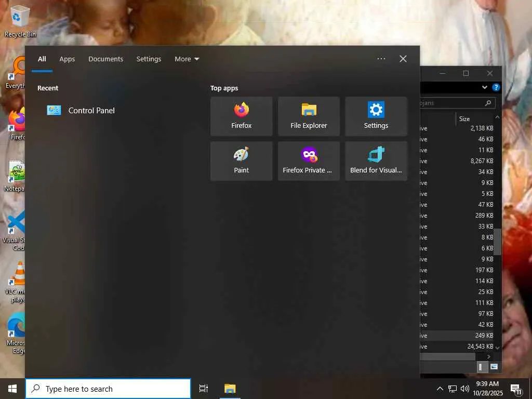Open Firefox Private Browsing tile
The width and height of the screenshot is (532, 399).
tap(309, 161)
